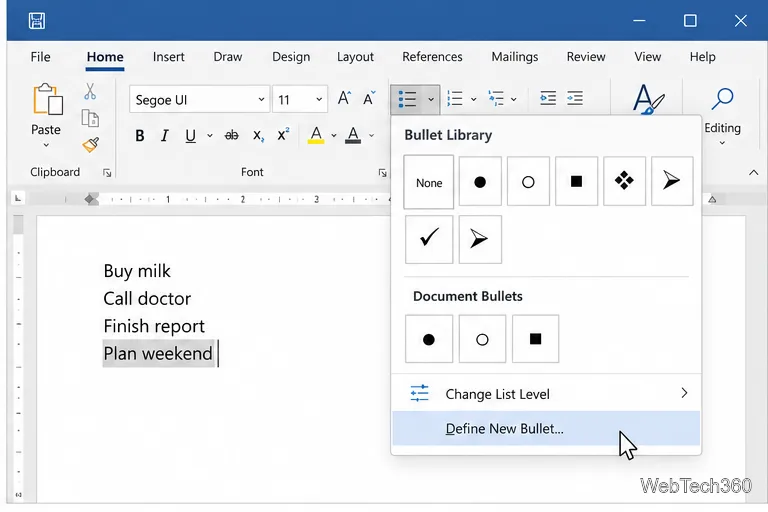768x512 pixels.
Task: Choose hollow circle bullet in Bullet Library
Action: click(528, 181)
